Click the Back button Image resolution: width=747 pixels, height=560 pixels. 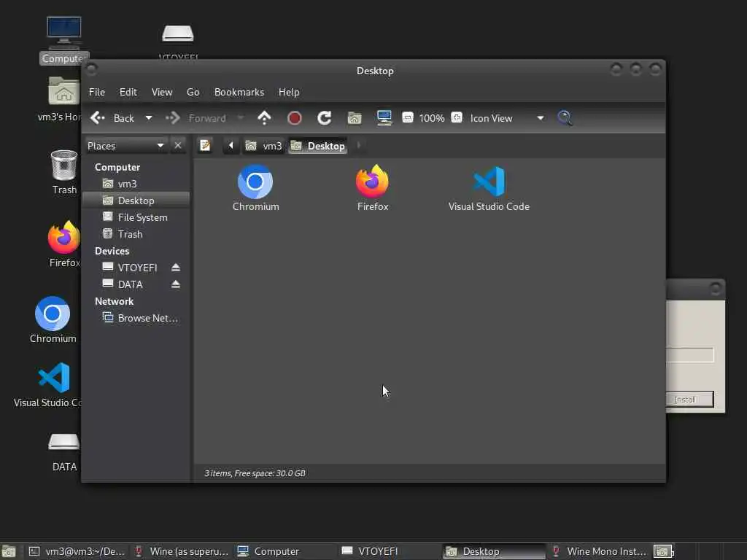pos(113,117)
